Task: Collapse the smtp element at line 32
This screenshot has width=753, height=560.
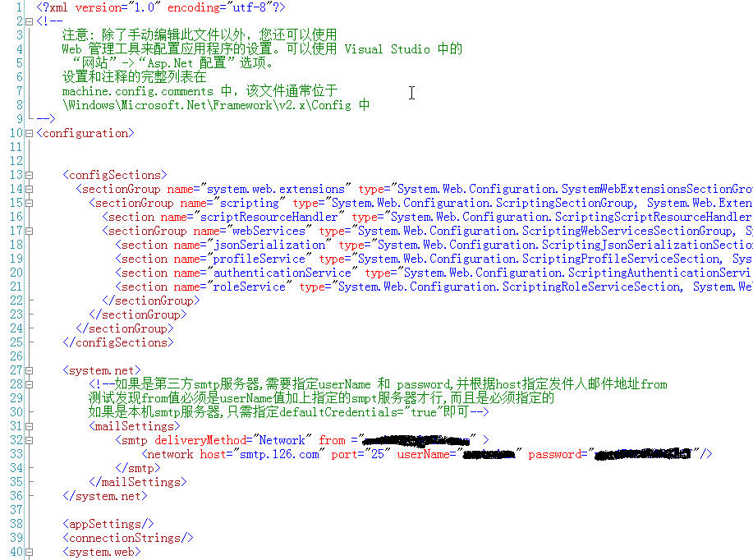Action: [x=29, y=440]
